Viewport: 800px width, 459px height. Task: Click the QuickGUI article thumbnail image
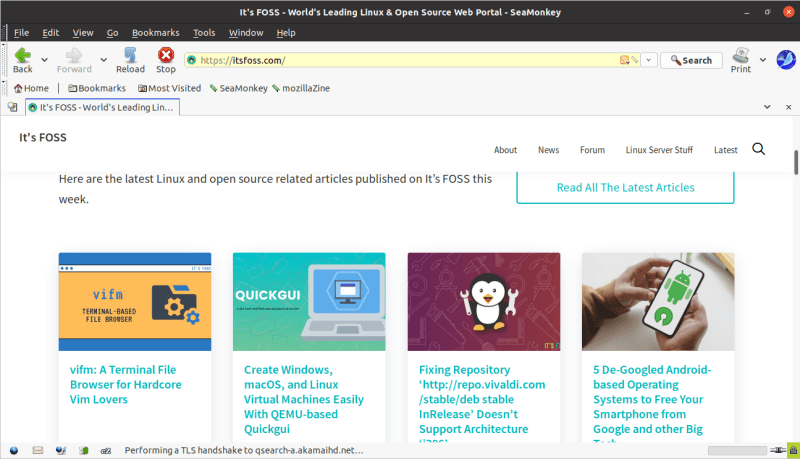click(x=309, y=301)
